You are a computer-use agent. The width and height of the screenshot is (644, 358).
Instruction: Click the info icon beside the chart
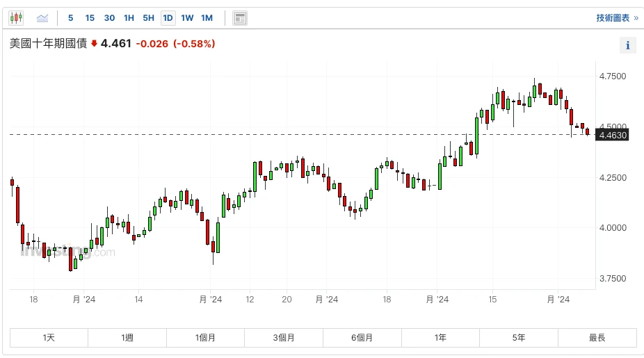(628, 45)
